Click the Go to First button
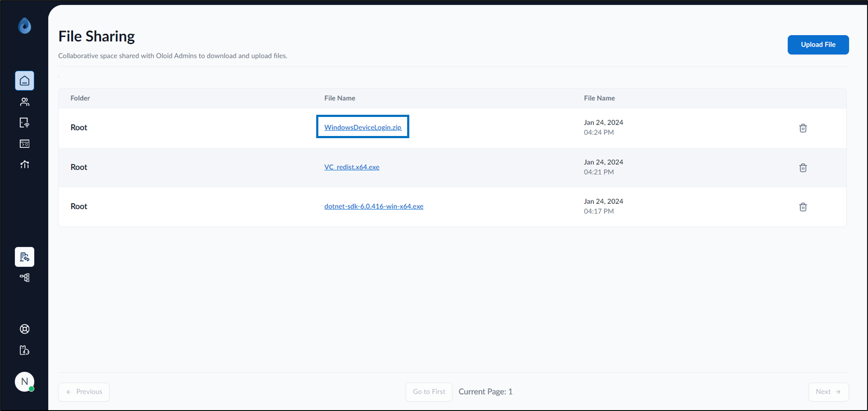Viewport: 868px width, 411px height. pos(429,392)
